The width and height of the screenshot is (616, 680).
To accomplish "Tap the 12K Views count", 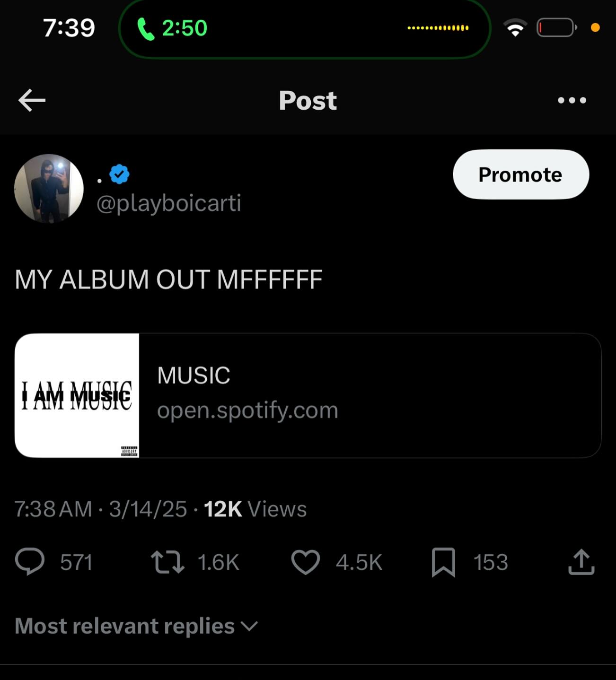I will [255, 509].
